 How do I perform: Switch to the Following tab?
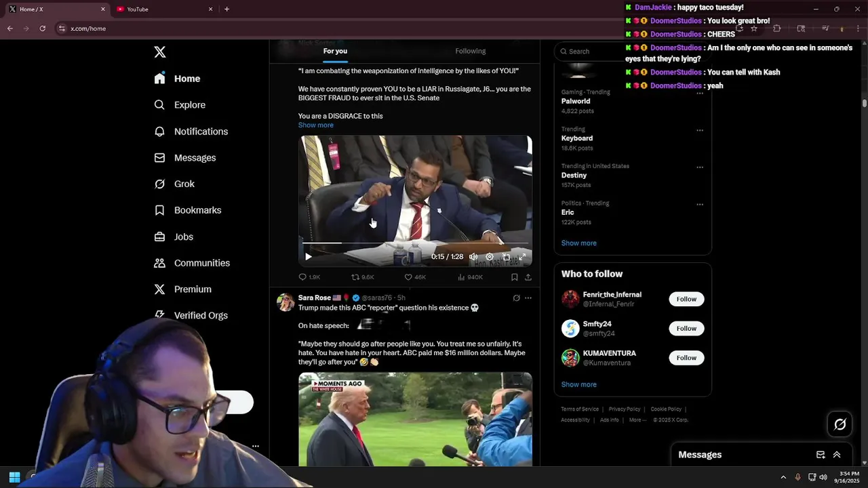[470, 51]
